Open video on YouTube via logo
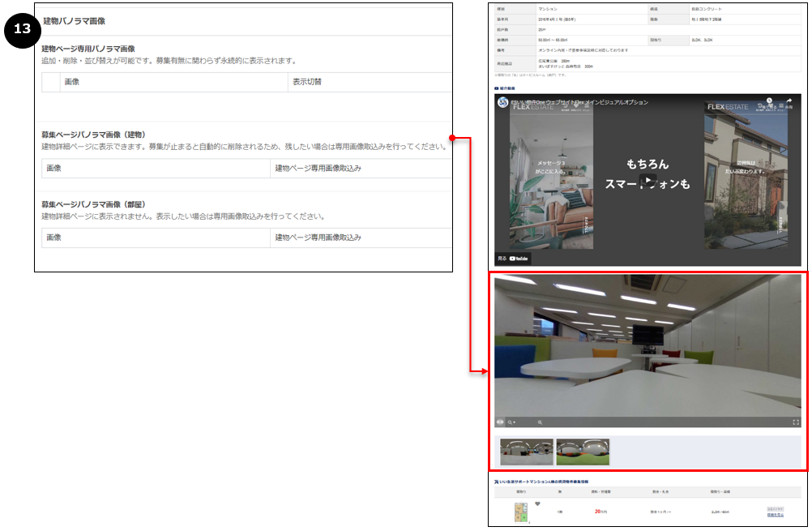This screenshot has height=531, width=812. [519, 259]
